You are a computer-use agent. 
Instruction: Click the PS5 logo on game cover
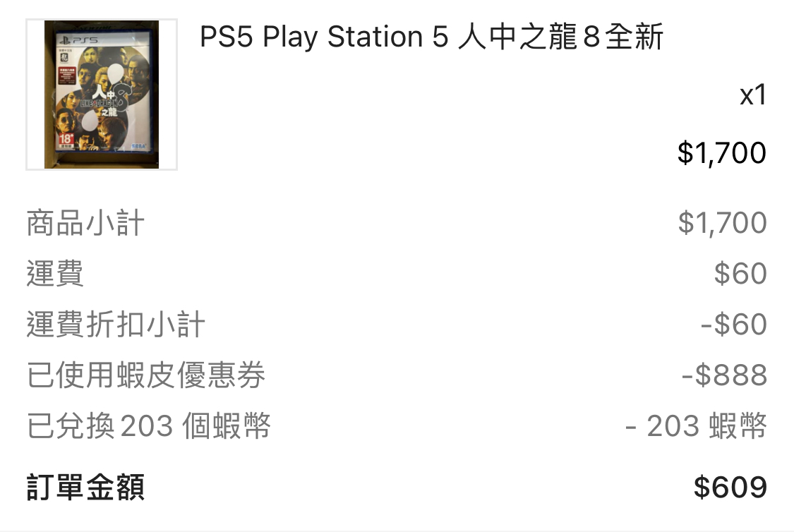78,40
